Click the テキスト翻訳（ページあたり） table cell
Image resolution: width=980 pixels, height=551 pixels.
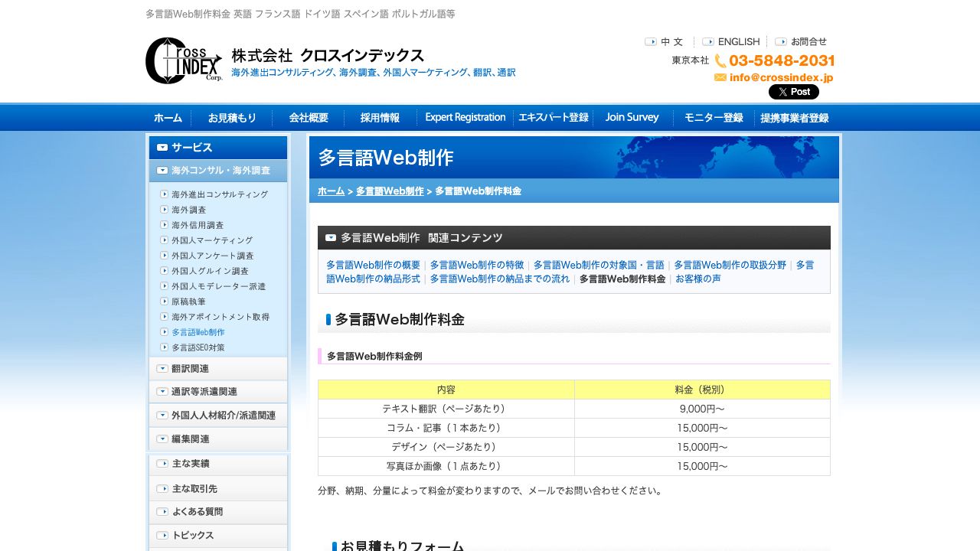tap(446, 409)
